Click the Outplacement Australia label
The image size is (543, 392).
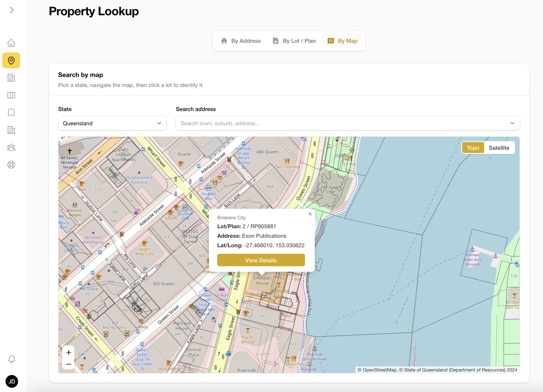(139, 180)
